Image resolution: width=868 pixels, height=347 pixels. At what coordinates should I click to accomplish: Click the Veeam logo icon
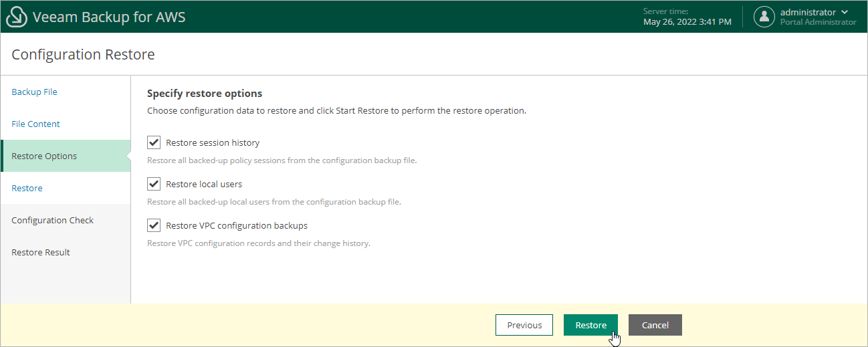click(17, 17)
